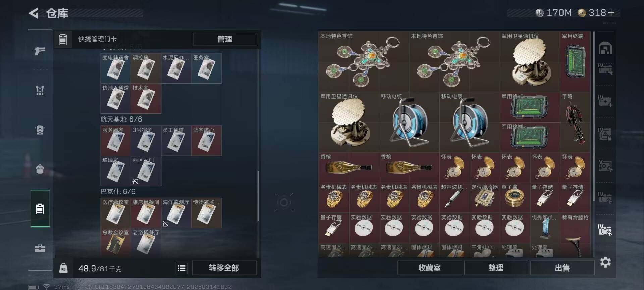Add currency with the plus sign after 318
The image size is (644, 290).
point(611,13)
